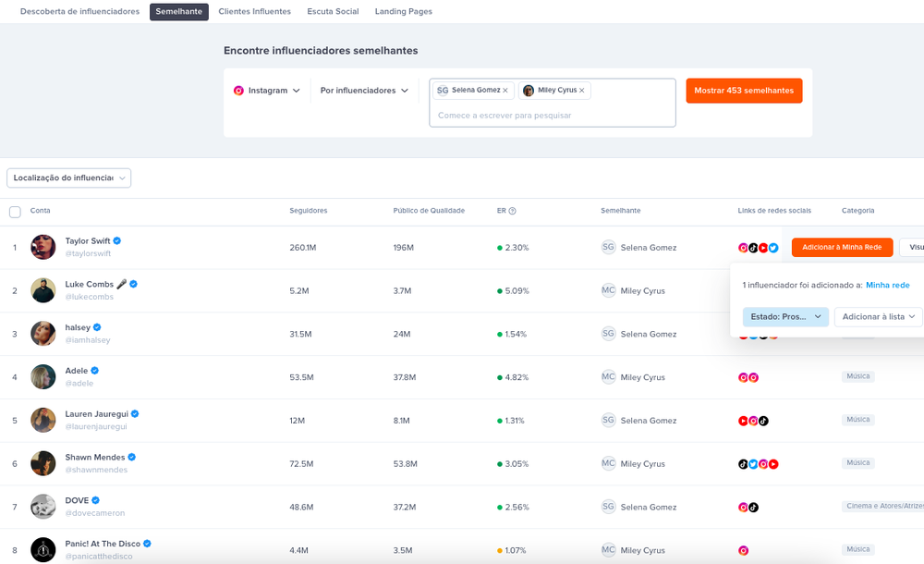Click the @laurenjauregui handle
The image size is (924, 564).
pyautogui.click(x=96, y=426)
